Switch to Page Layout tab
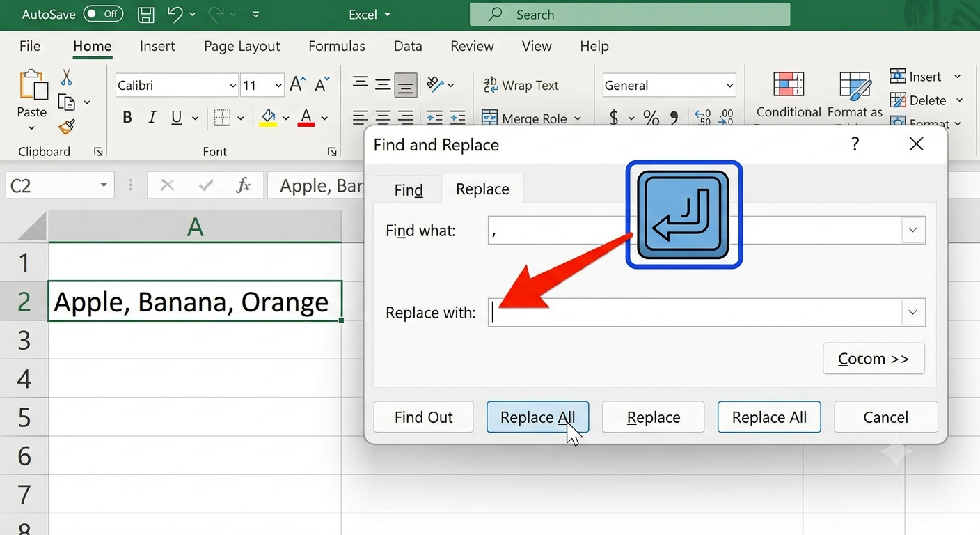 coord(242,46)
